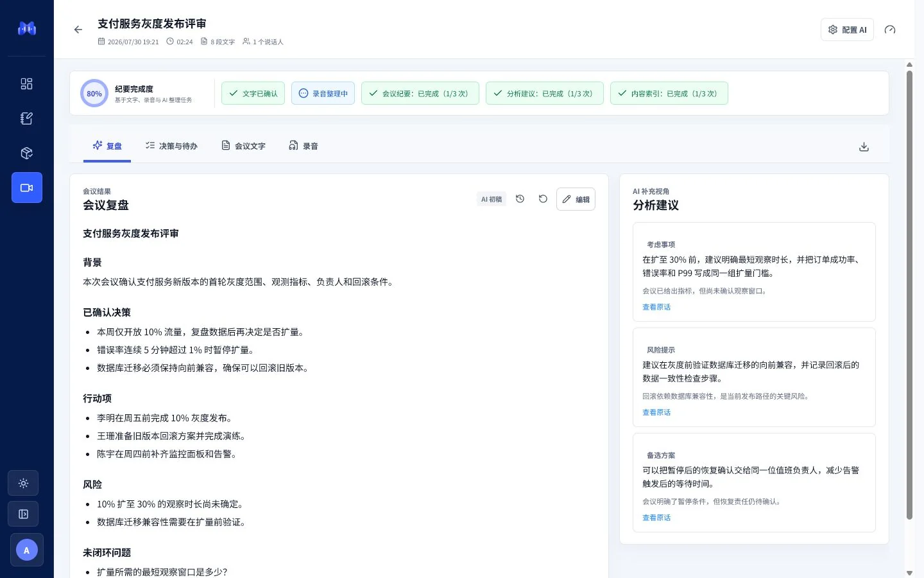Click the regenerate refresh icon
This screenshot has height=578, width=924.
point(543,199)
